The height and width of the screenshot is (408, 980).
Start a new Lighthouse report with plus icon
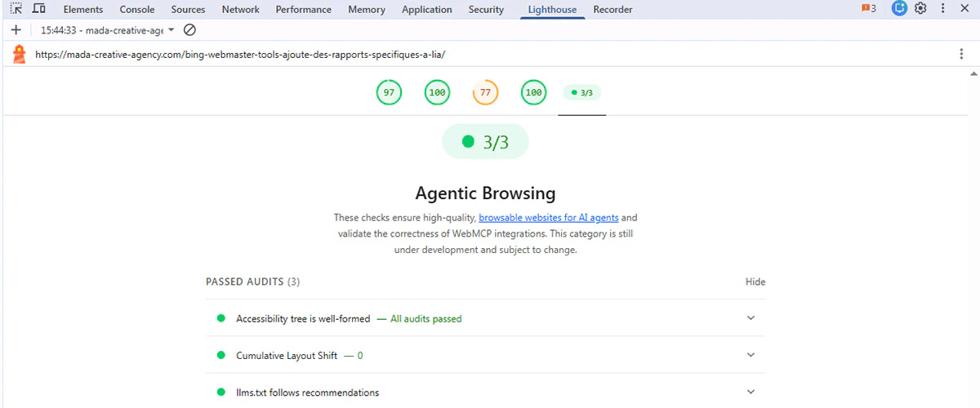point(16,30)
